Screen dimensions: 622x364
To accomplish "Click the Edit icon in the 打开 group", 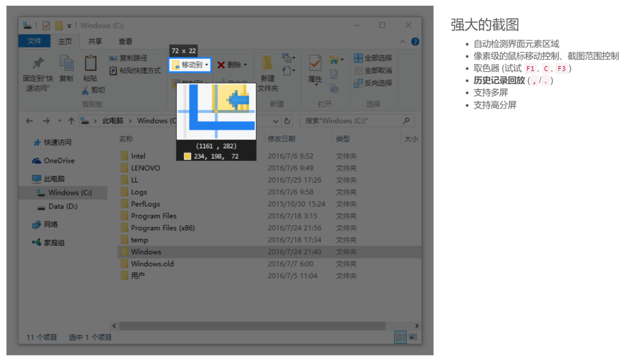I will click(334, 74).
